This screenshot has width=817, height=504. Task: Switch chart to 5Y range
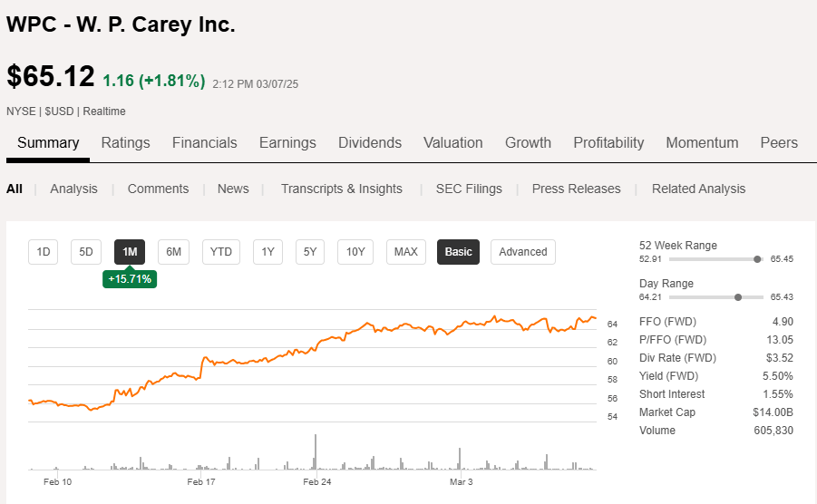pos(310,252)
